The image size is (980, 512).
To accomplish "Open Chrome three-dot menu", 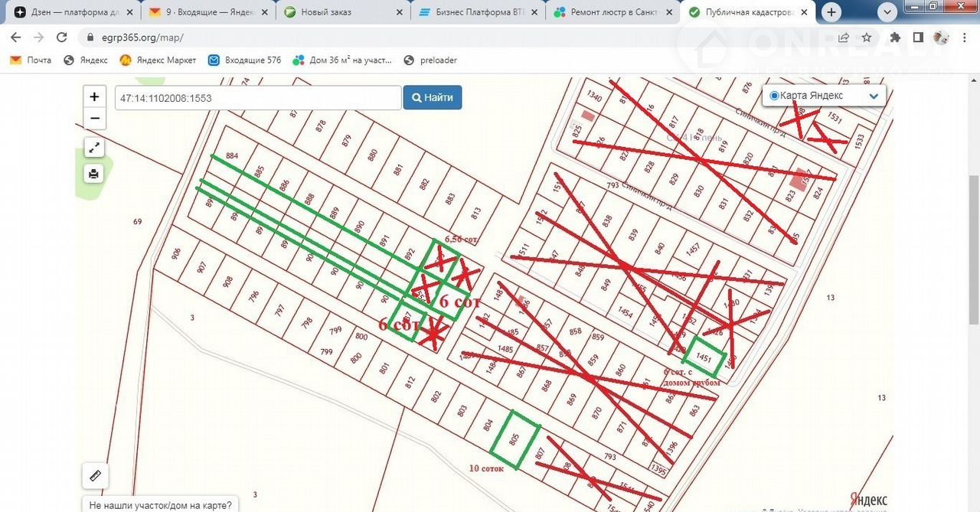I will (x=964, y=38).
